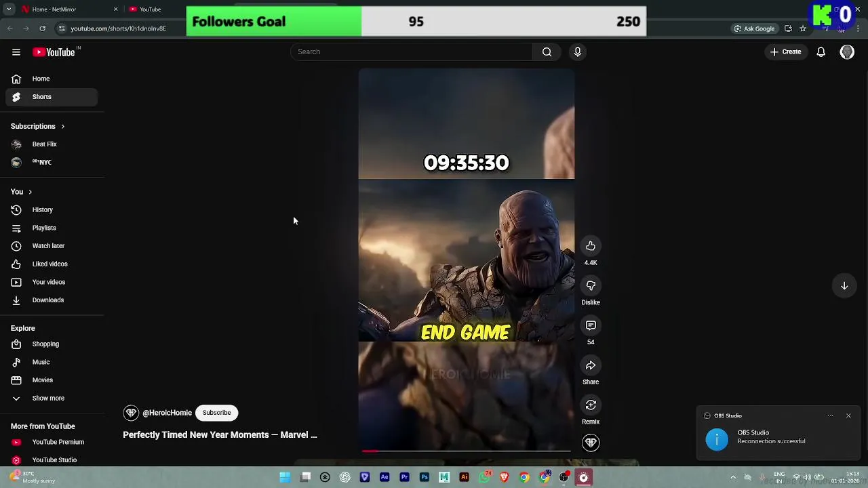The width and height of the screenshot is (868, 488).
Task: Open Playlists in the sidebar
Action: click(52, 228)
